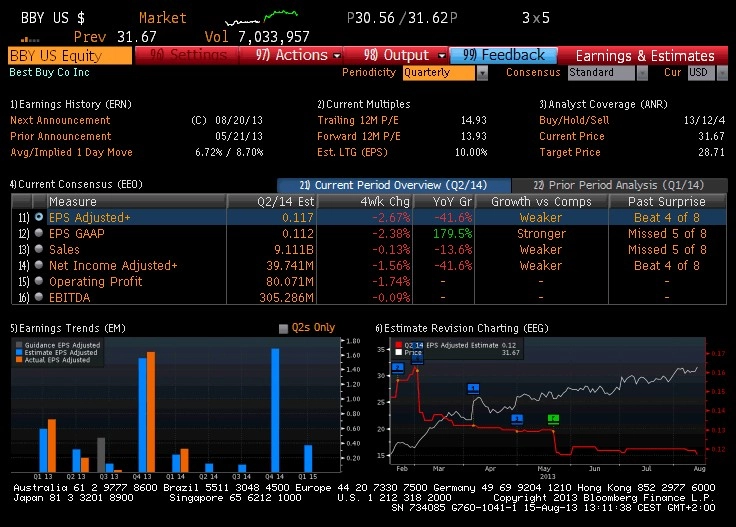Click the Q2/14 Est column header
736x527 pixels.
coord(272,201)
